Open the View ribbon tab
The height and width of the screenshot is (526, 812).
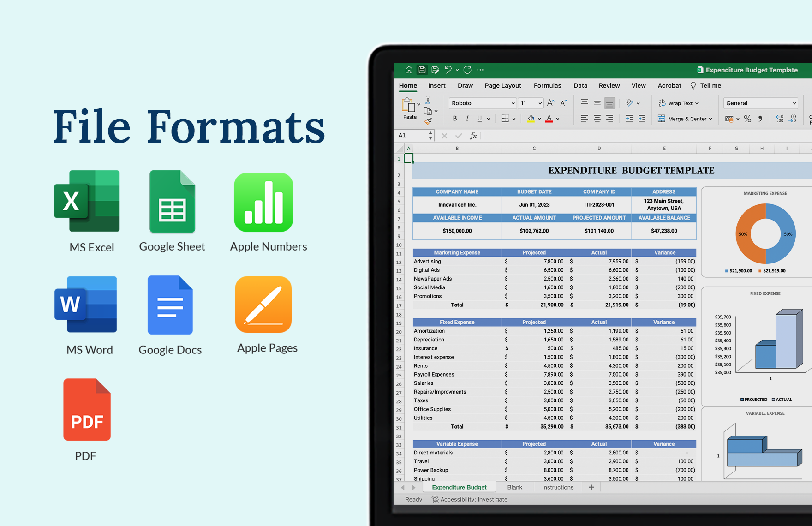pyautogui.click(x=639, y=85)
